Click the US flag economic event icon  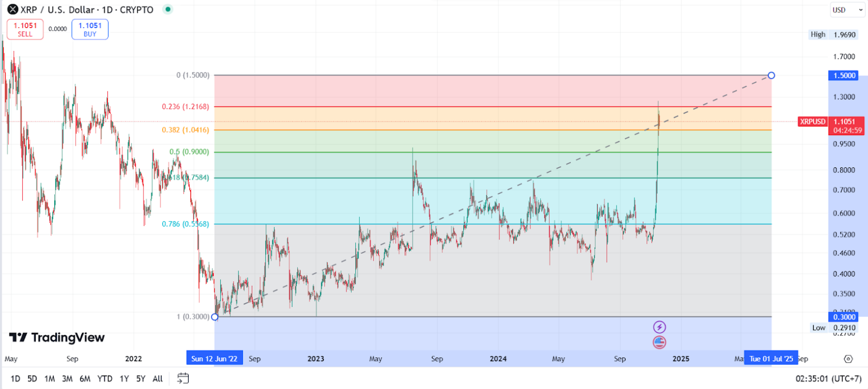pos(659,342)
